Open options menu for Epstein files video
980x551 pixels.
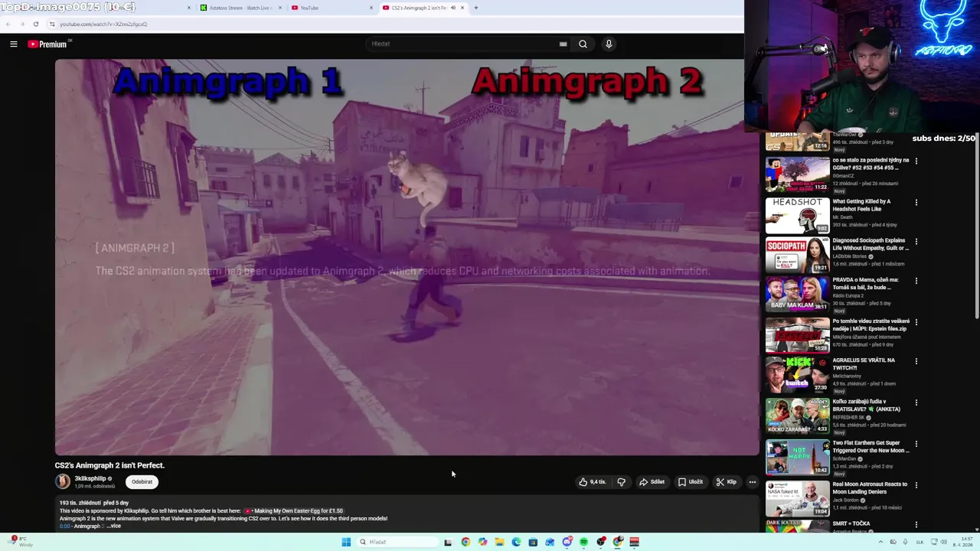coord(916,321)
